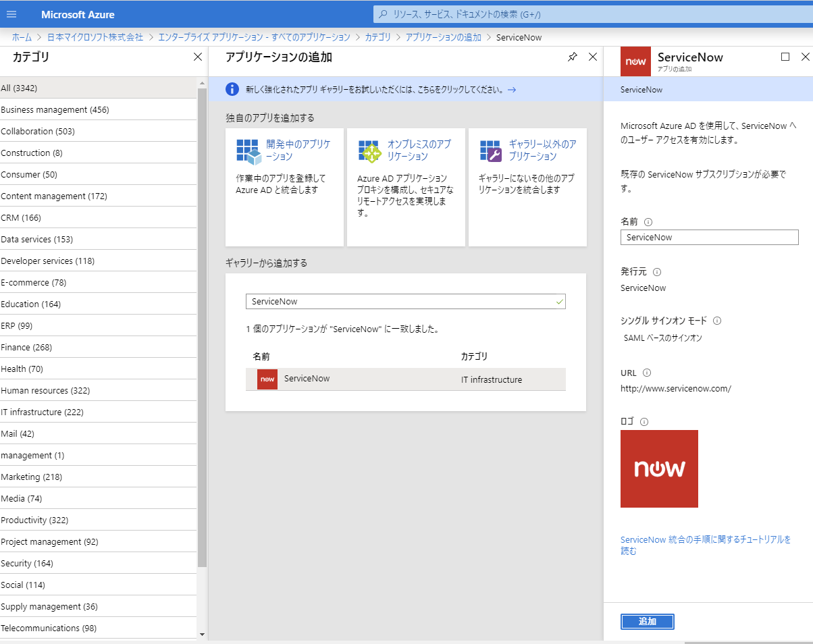The width and height of the screenshot is (813, 644).
Task: Select Human resources (322) category
Action: point(99,390)
